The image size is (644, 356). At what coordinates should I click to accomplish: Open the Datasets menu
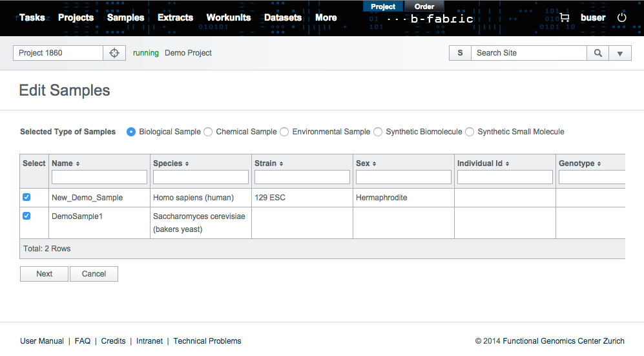click(x=283, y=17)
